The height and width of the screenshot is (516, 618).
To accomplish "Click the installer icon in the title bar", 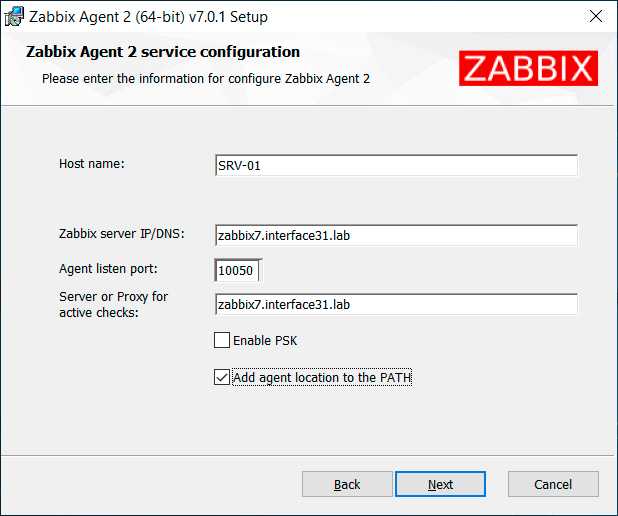I will coord(15,17).
